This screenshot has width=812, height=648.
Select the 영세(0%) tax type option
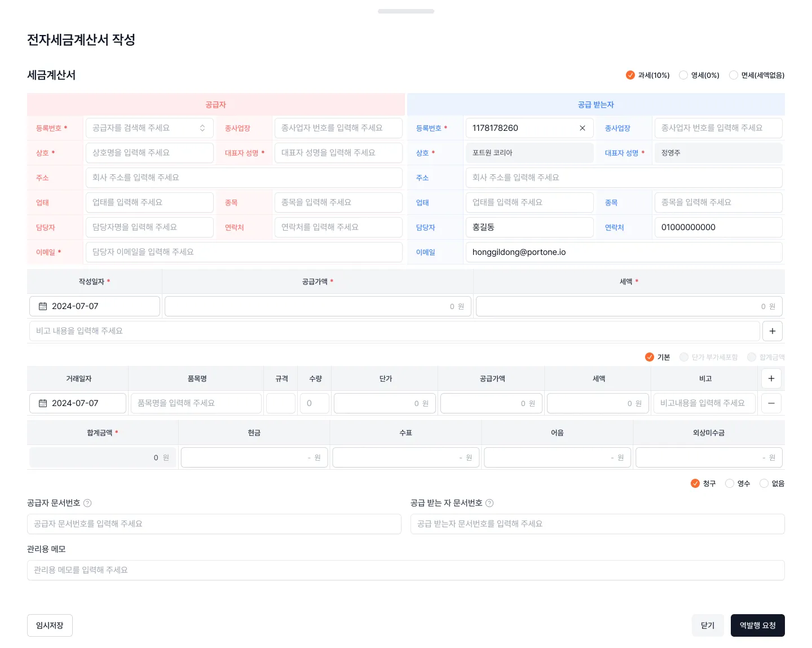pyautogui.click(x=683, y=75)
